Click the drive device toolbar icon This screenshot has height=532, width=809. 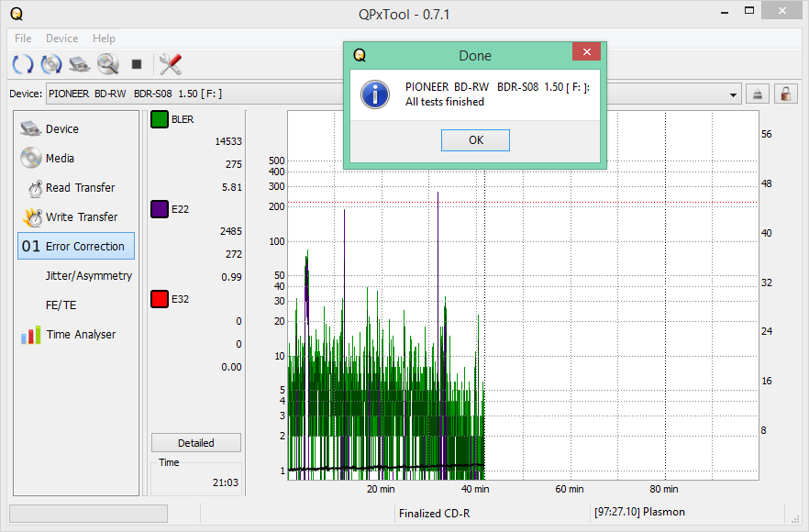point(80,64)
